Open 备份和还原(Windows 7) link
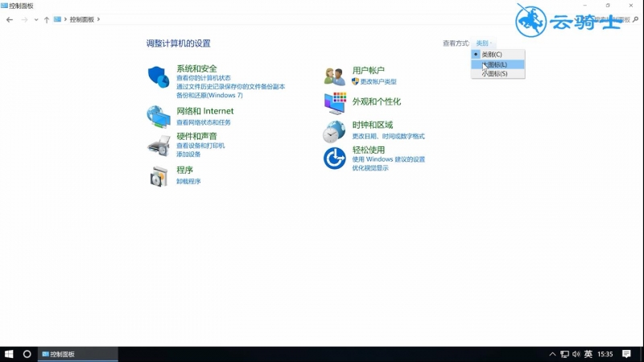 pyautogui.click(x=209, y=95)
